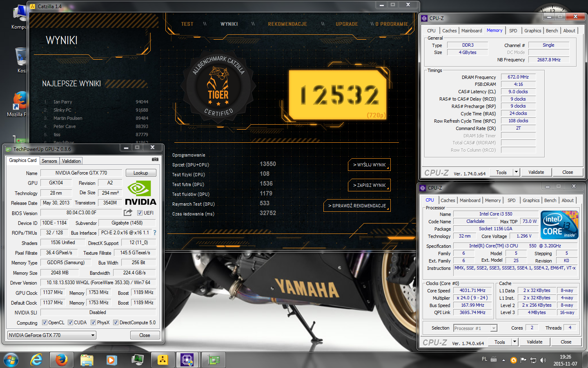Click the Catzilla yellow taskbar icon

click(x=163, y=360)
